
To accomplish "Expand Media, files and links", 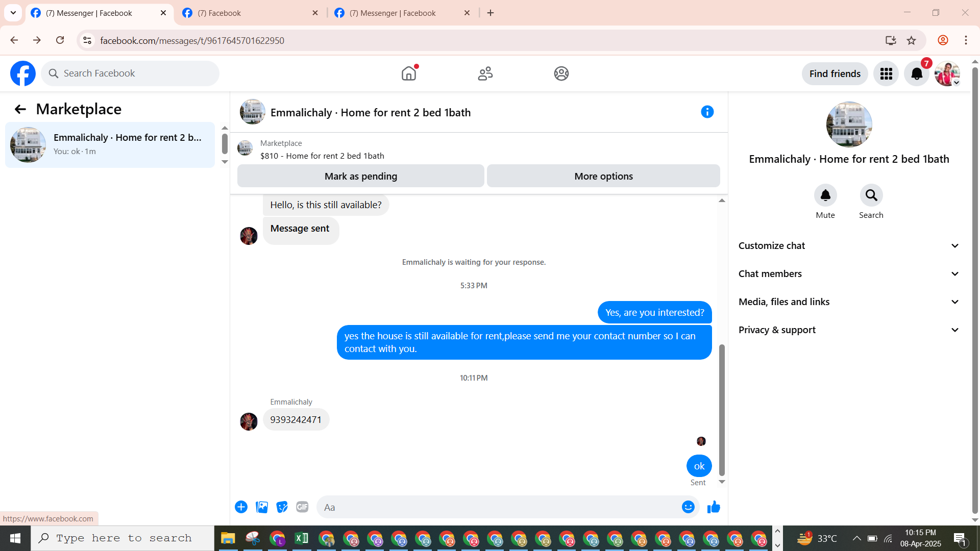I will pos(848,302).
